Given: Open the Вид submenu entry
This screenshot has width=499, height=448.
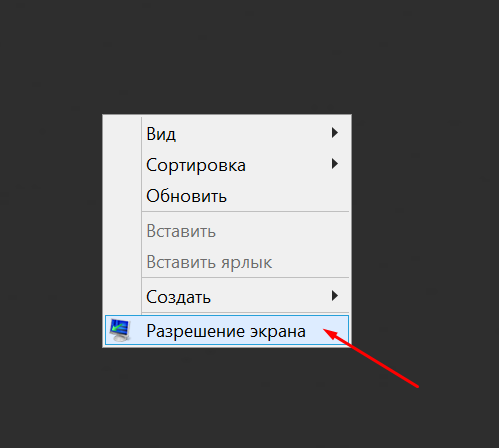Looking at the screenshot, I should pyautogui.click(x=227, y=133).
